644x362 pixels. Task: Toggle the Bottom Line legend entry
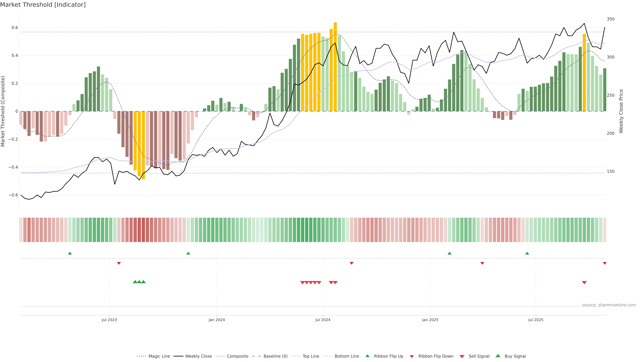(346, 356)
